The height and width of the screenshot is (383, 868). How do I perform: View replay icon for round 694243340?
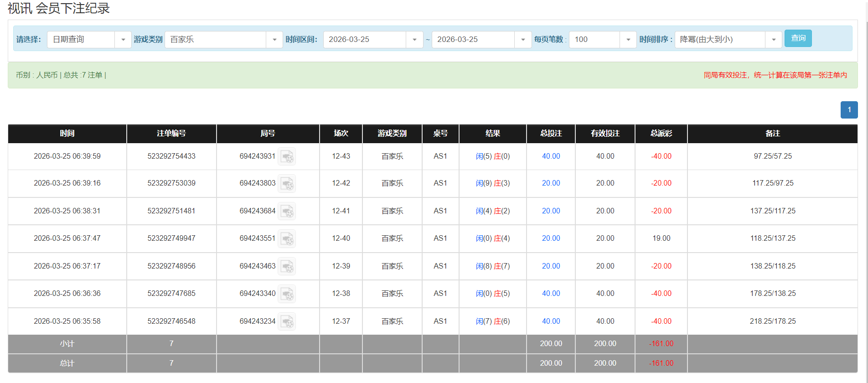pyautogui.click(x=287, y=294)
